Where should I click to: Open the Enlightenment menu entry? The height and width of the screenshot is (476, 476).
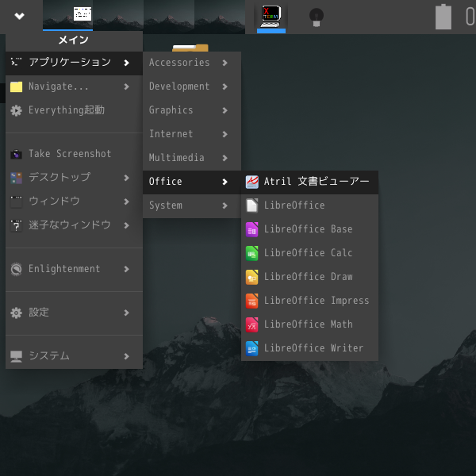[x=74, y=269]
